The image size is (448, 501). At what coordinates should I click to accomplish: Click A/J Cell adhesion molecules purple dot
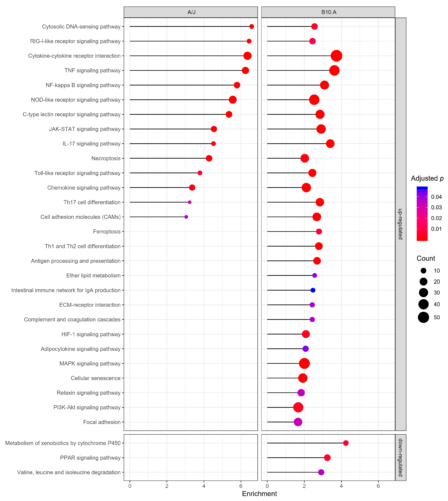[x=186, y=217]
